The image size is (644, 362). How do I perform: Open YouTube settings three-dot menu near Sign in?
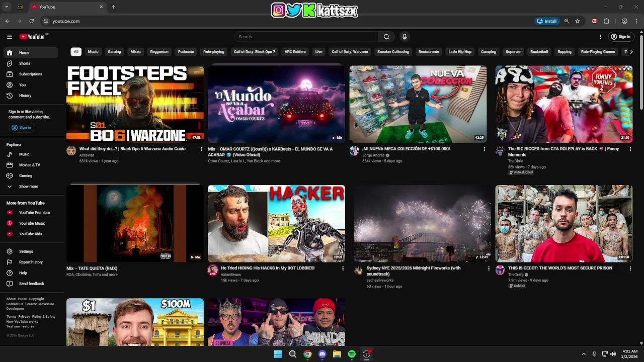pos(600,37)
